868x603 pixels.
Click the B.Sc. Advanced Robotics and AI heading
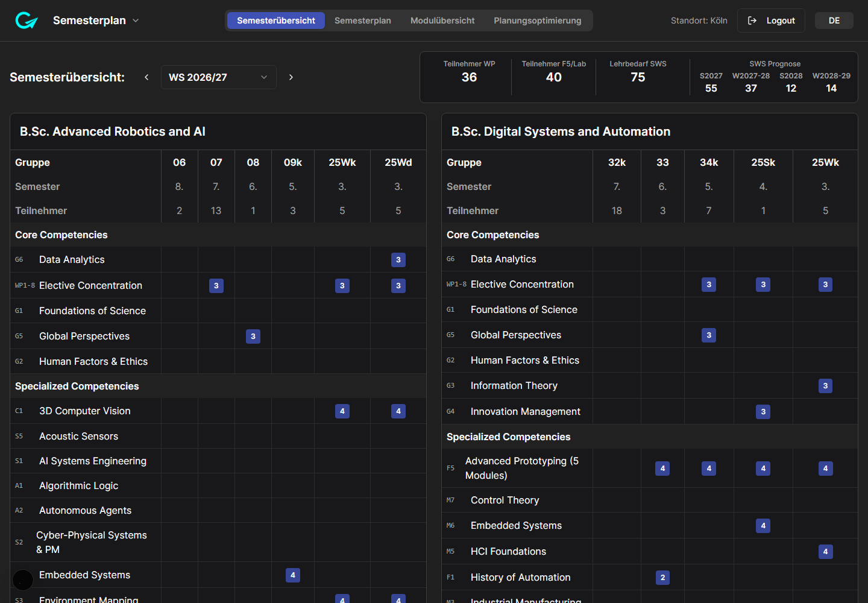coord(113,131)
